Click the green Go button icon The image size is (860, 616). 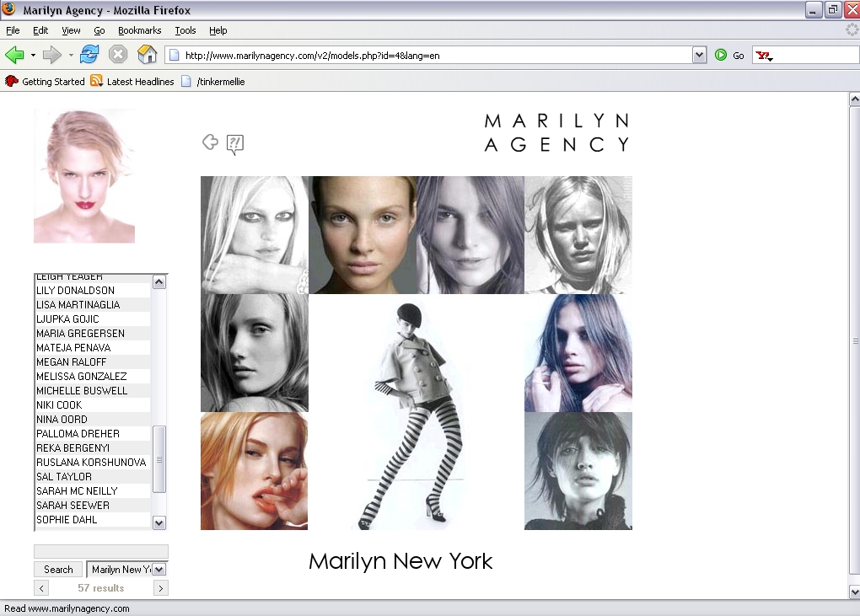[721, 55]
